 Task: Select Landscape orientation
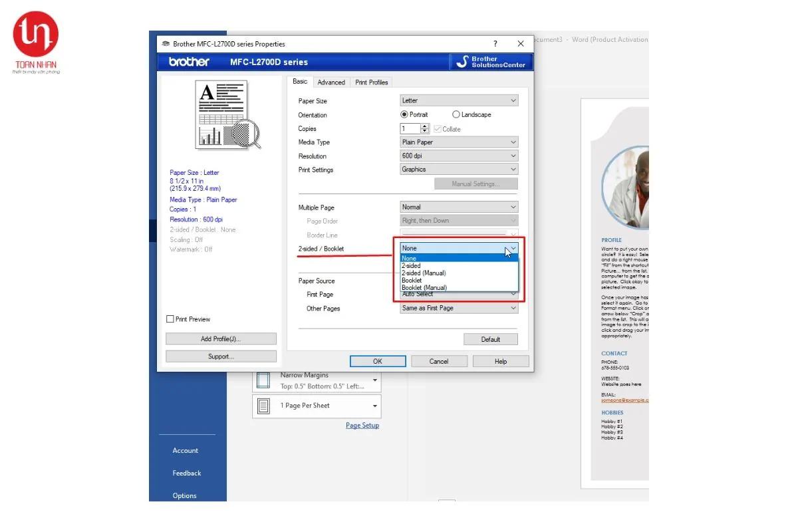click(x=471, y=114)
